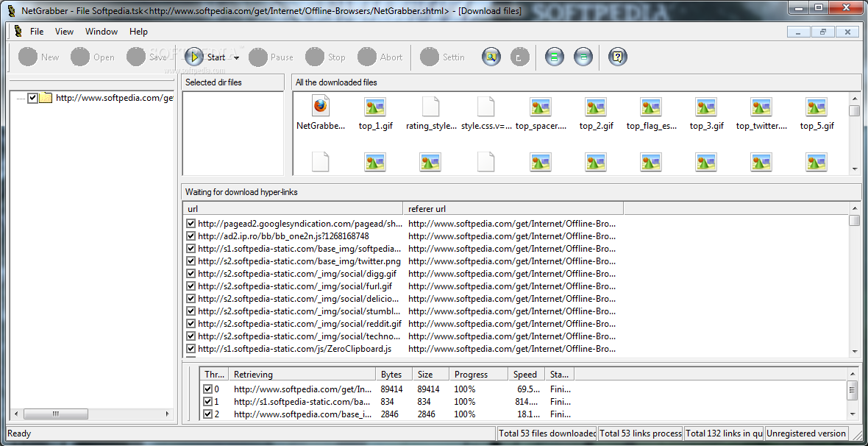Click the magnifier search toolbar icon
Image resolution: width=868 pixels, height=446 pixels.
(491, 57)
